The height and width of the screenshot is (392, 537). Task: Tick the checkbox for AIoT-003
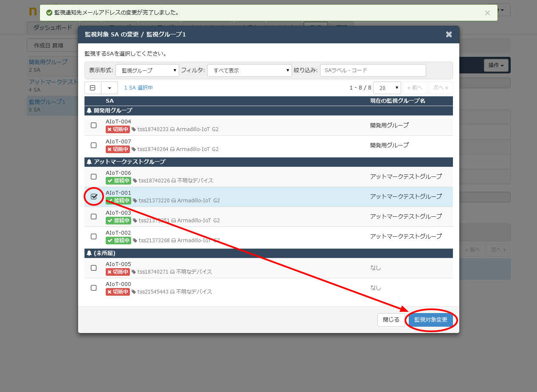pos(94,216)
